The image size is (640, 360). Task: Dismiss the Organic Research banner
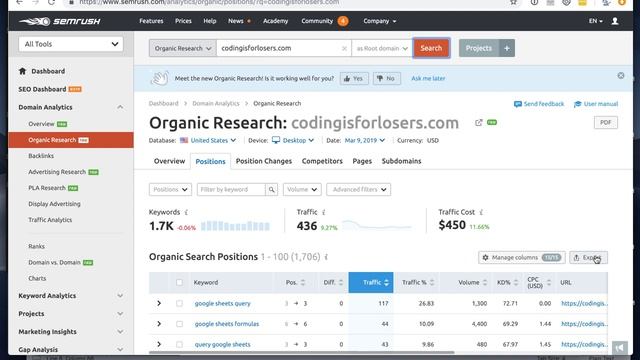(x=621, y=76)
